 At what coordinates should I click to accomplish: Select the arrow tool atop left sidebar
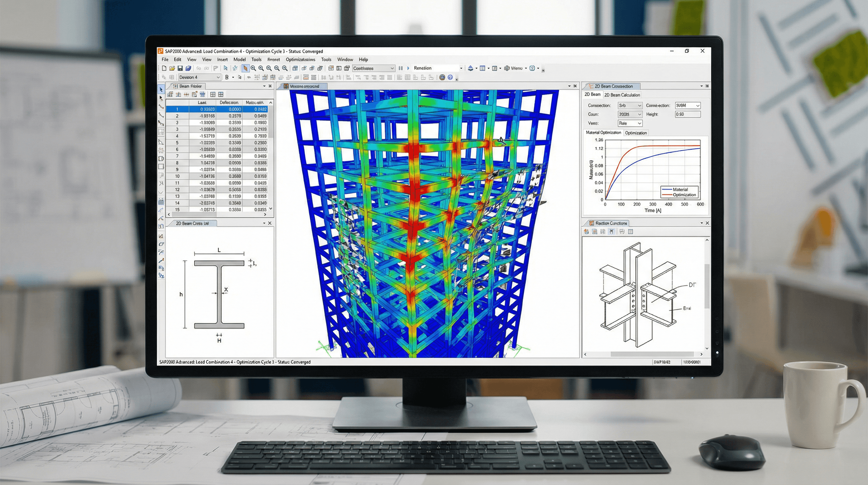tap(161, 90)
